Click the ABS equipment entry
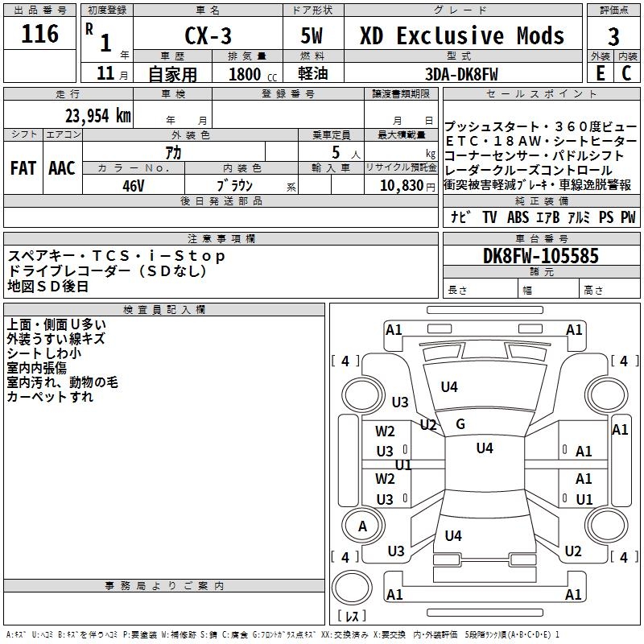 518,217
